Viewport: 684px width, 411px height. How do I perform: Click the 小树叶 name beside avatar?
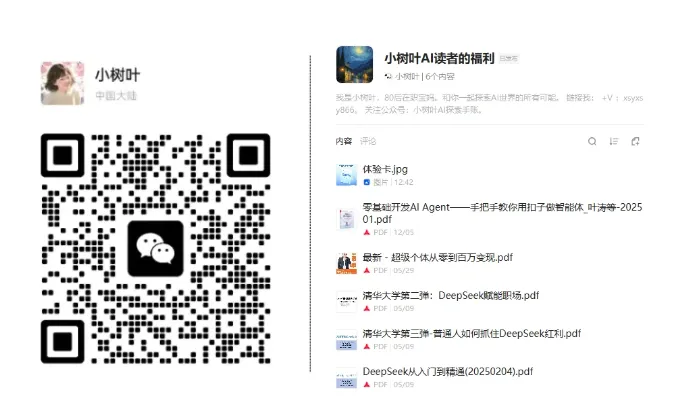point(117,75)
